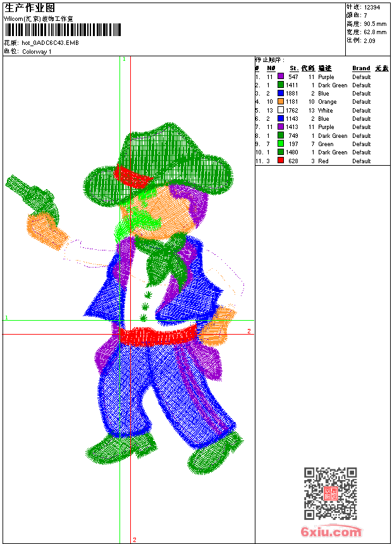Screen dimensions: 392x544
Task: Click stitch count 1411 in row 2
Action: (291, 85)
